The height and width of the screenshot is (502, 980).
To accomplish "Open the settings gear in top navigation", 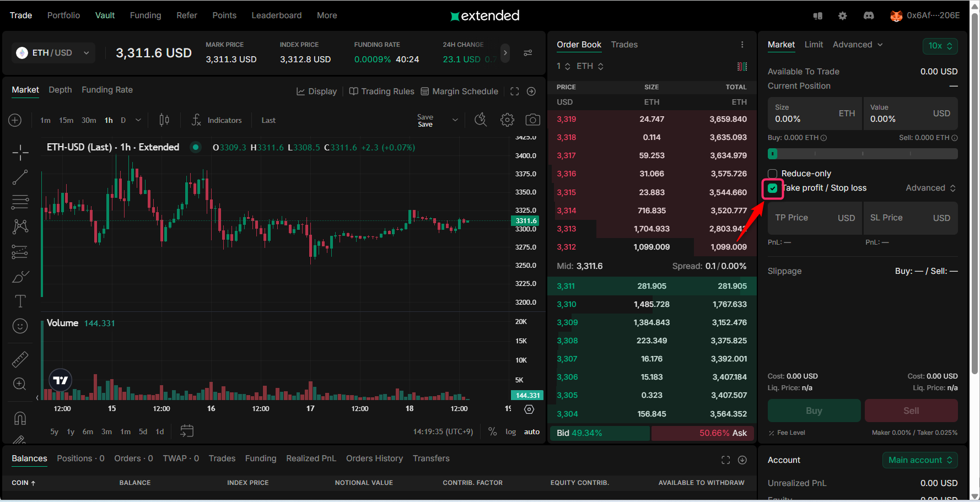I will [x=842, y=16].
